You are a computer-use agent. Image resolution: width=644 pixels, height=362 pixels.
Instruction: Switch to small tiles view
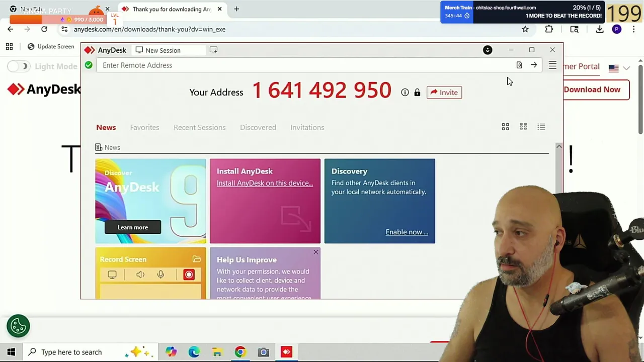coord(523,127)
